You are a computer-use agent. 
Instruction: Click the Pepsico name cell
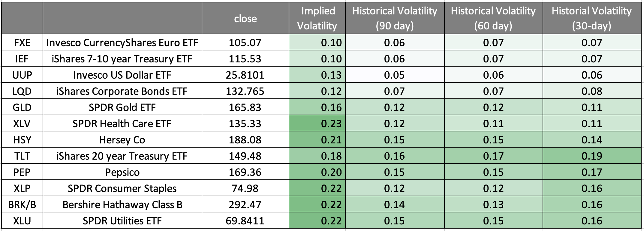pos(122,172)
